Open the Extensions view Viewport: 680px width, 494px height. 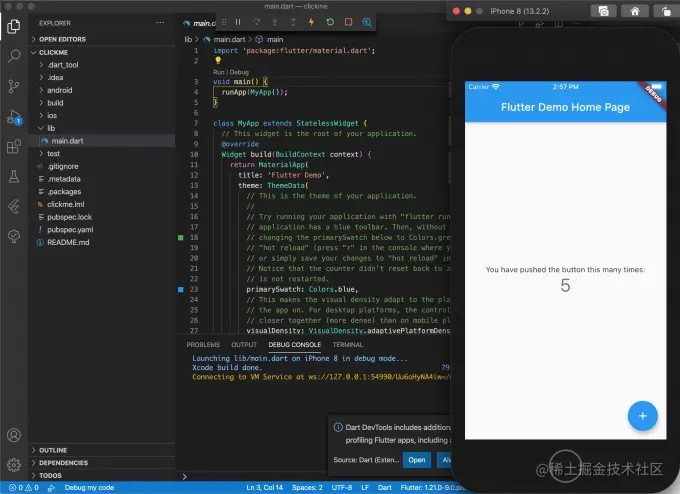(13, 147)
